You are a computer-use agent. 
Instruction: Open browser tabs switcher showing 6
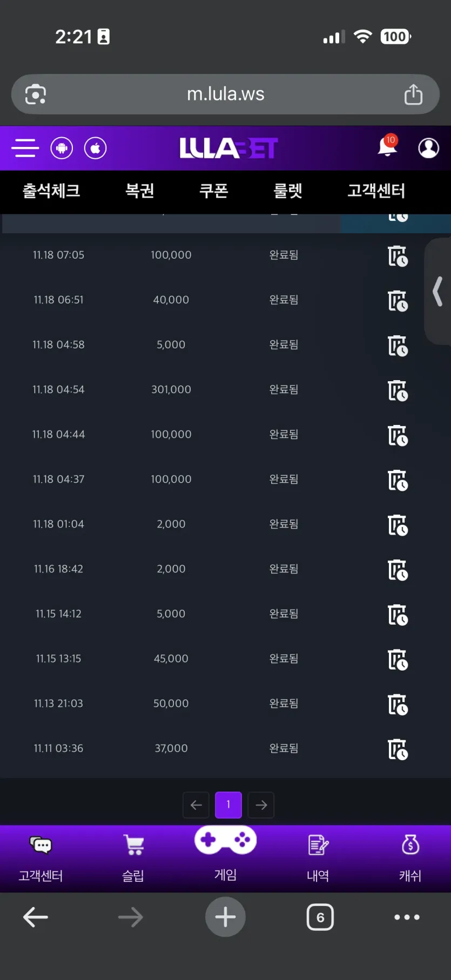[320, 917]
